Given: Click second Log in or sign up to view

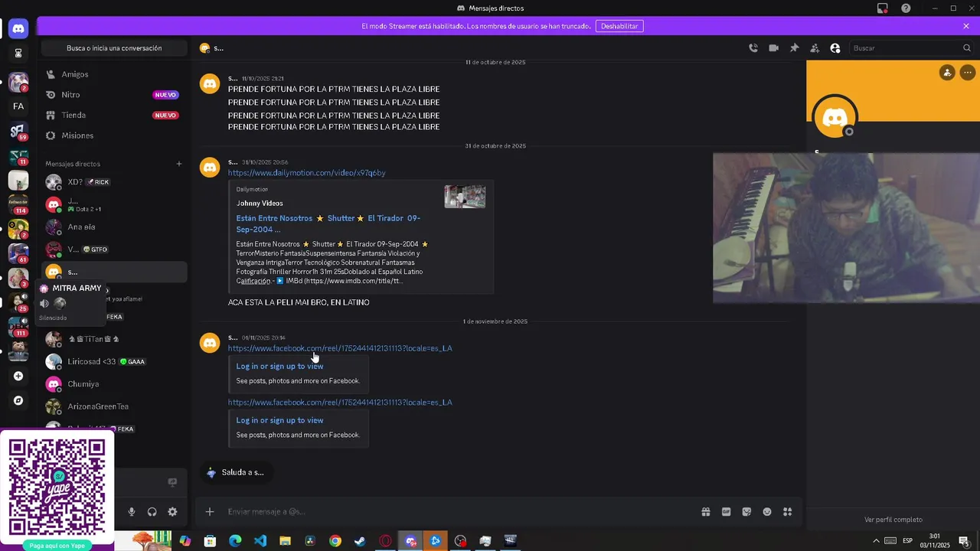Looking at the screenshot, I should [279, 420].
